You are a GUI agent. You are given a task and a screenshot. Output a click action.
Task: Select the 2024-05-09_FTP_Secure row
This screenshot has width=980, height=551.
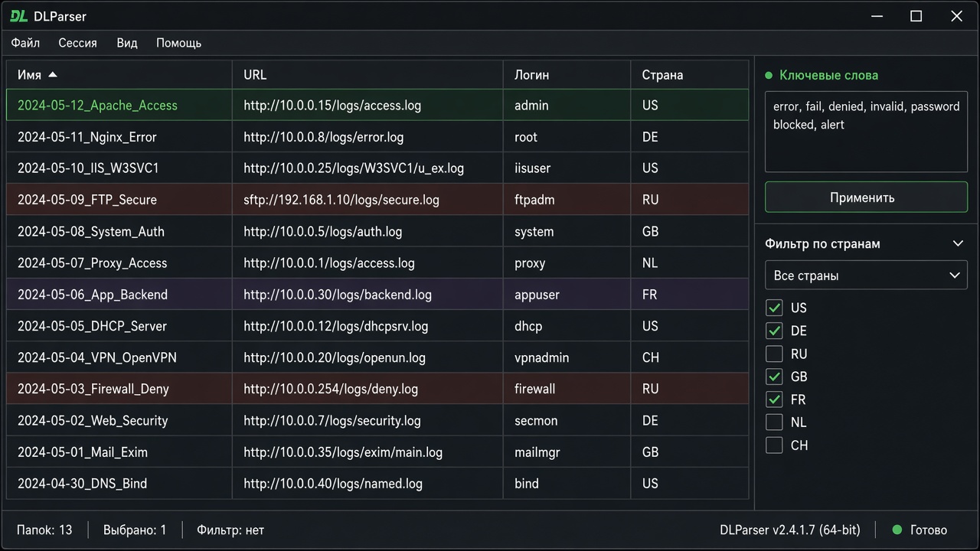(x=377, y=200)
